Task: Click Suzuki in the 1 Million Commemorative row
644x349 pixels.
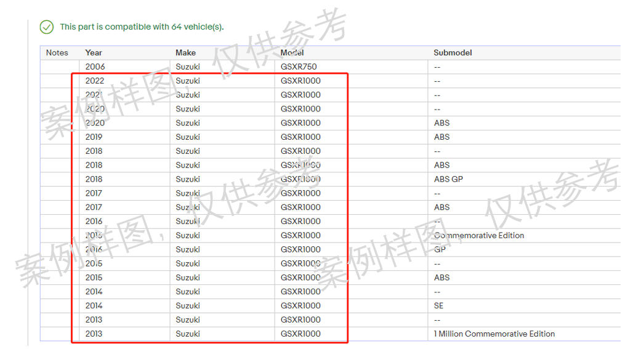Action: [x=188, y=334]
